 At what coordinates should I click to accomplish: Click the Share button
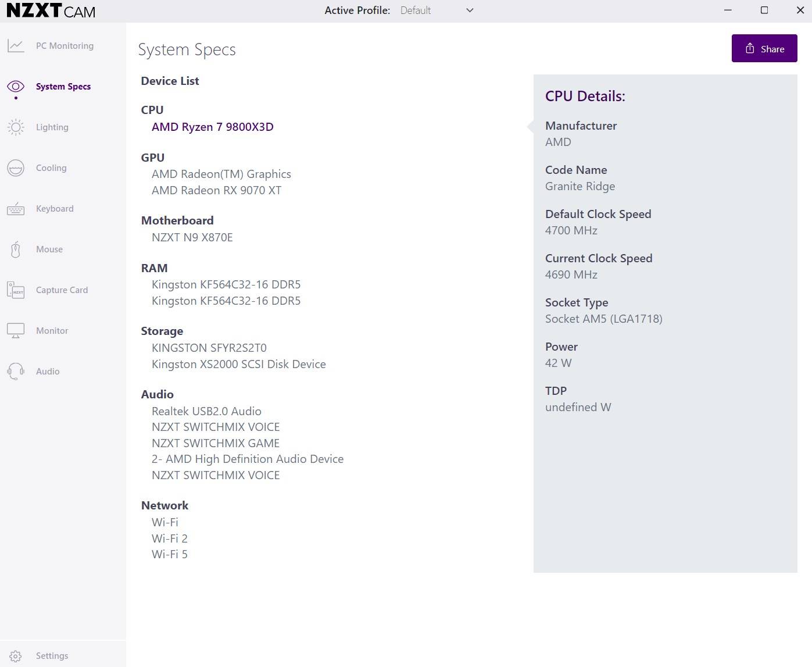coord(764,48)
